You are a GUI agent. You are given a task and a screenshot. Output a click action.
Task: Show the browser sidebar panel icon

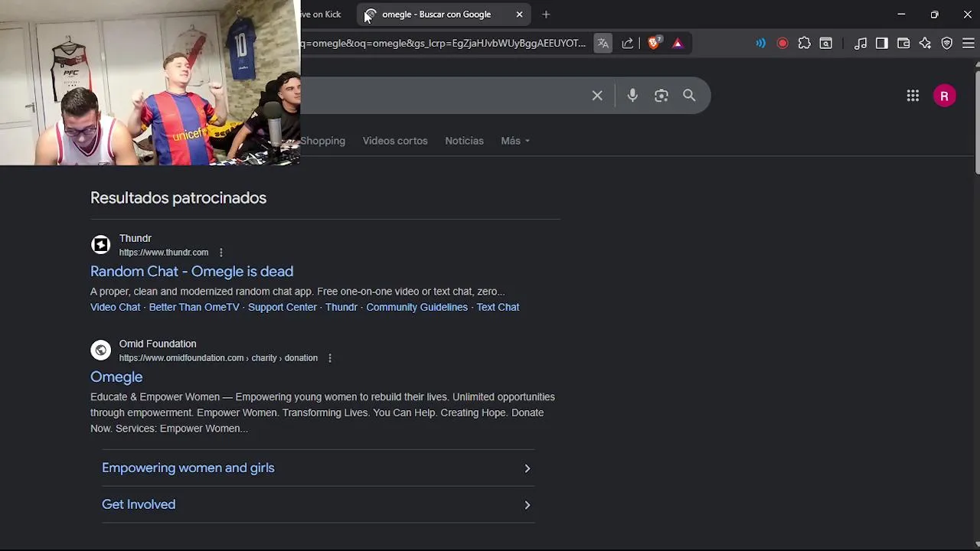click(882, 44)
